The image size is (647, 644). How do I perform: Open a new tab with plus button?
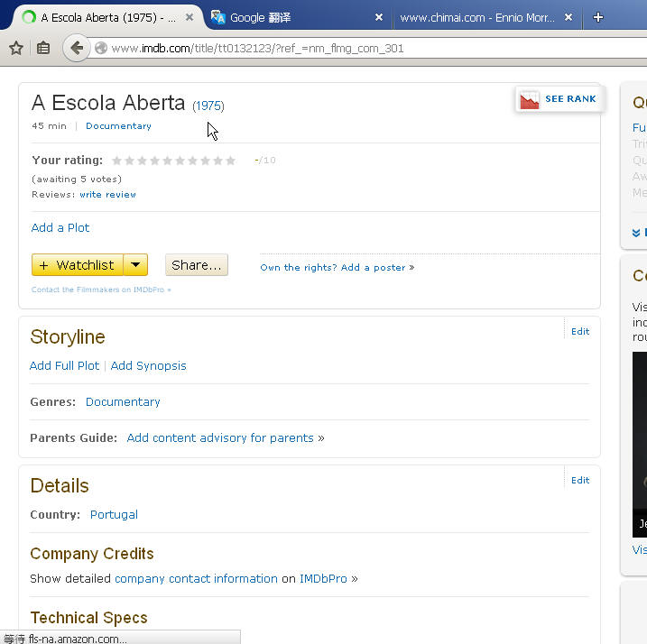click(598, 17)
